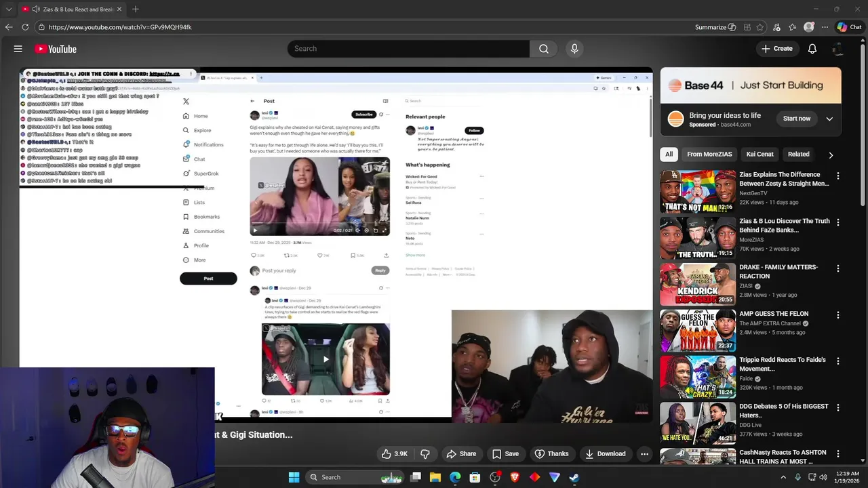The width and height of the screenshot is (868, 488).
Task: Dislike the video with thumbs down
Action: (x=425, y=454)
